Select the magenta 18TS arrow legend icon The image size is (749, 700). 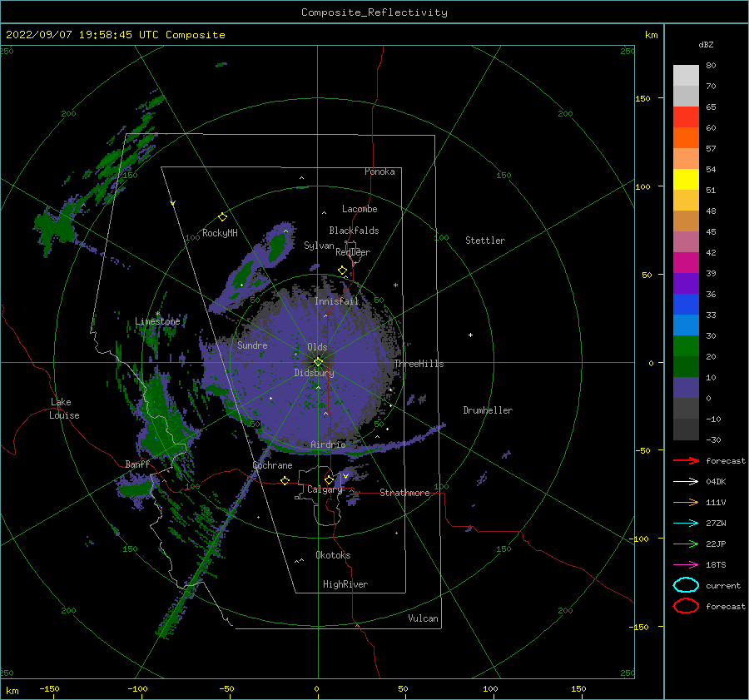click(686, 565)
